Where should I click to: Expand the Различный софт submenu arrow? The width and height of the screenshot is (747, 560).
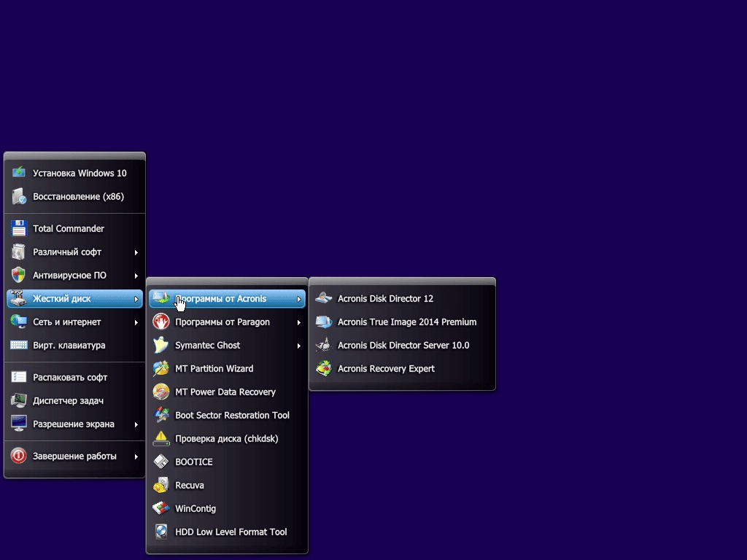click(x=136, y=252)
